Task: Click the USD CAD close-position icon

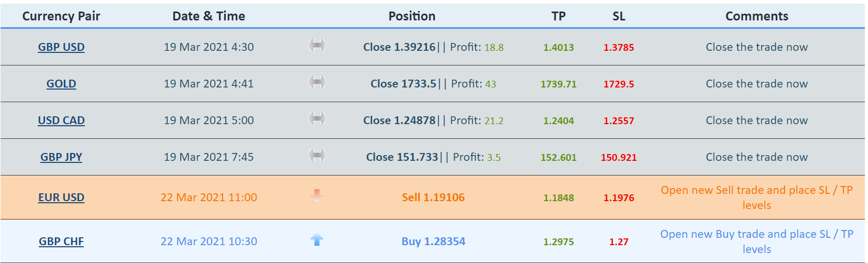Action: (317, 119)
